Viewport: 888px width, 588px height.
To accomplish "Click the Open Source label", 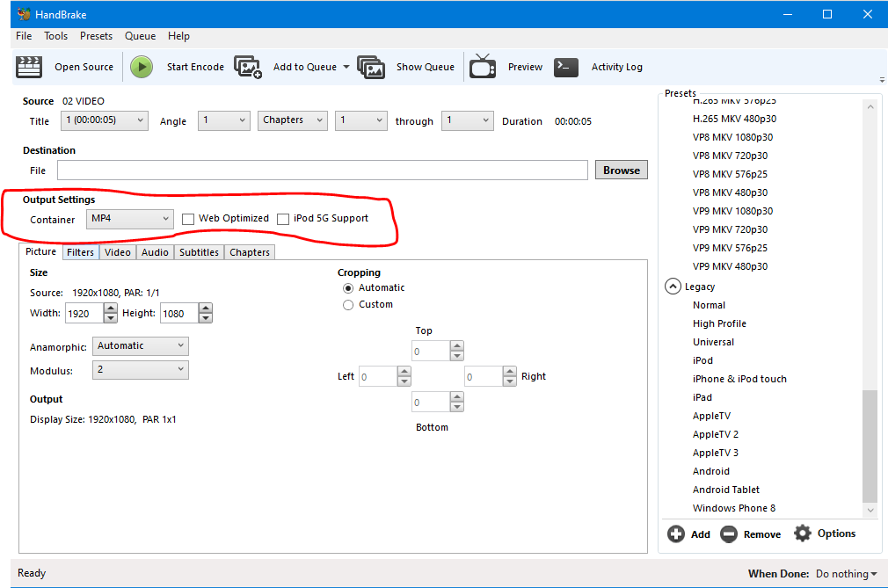I will (x=84, y=67).
